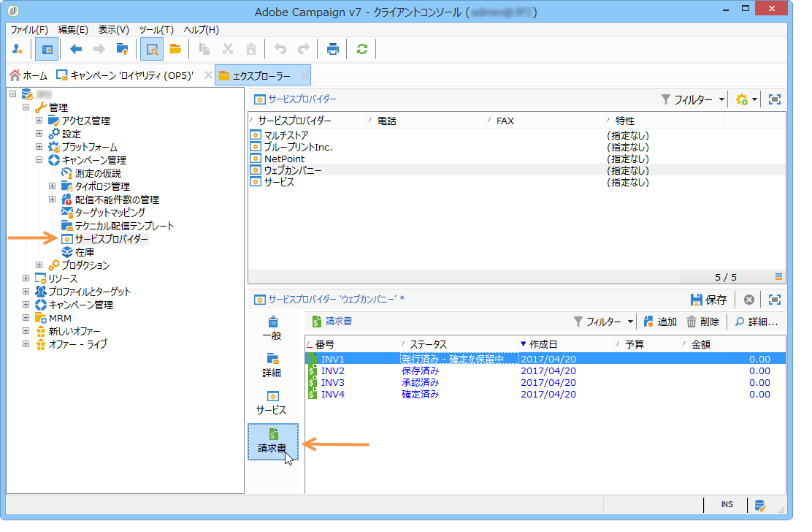Collapse the 管理 tree node

click(26, 107)
